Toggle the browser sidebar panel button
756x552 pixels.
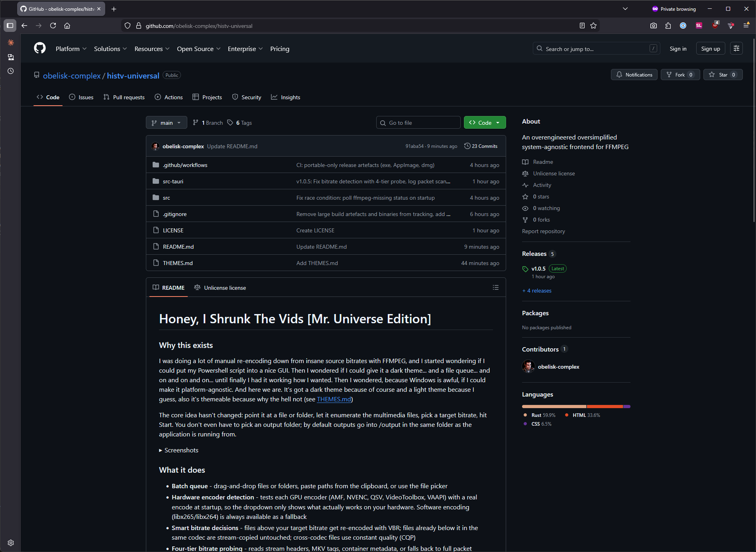10,26
